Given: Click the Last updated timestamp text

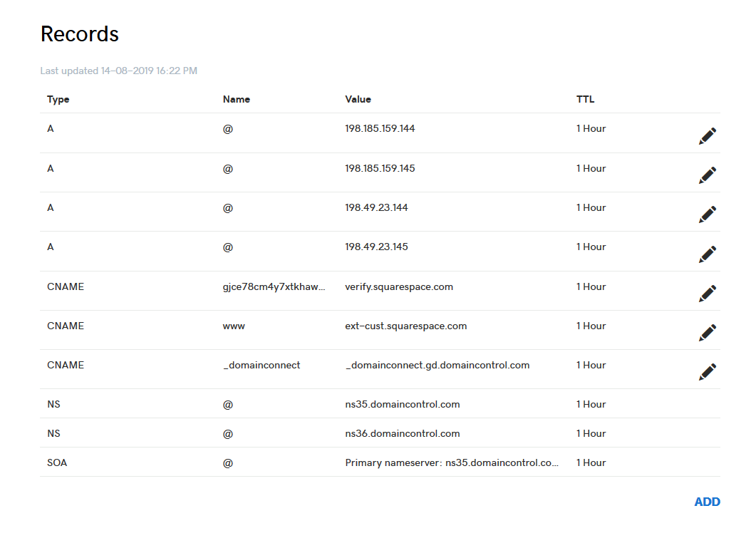Looking at the screenshot, I should click(118, 71).
